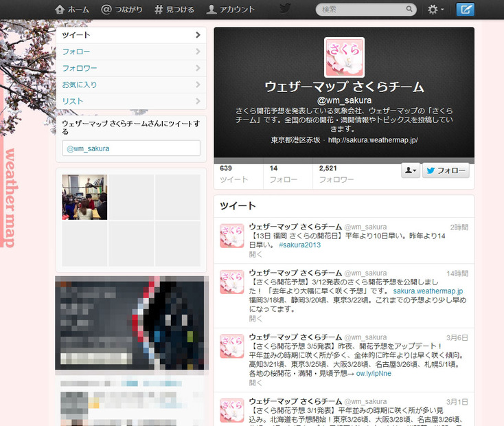Click the 2時間 timestamp
Screen dimensions: 504x426
[x=459, y=227]
